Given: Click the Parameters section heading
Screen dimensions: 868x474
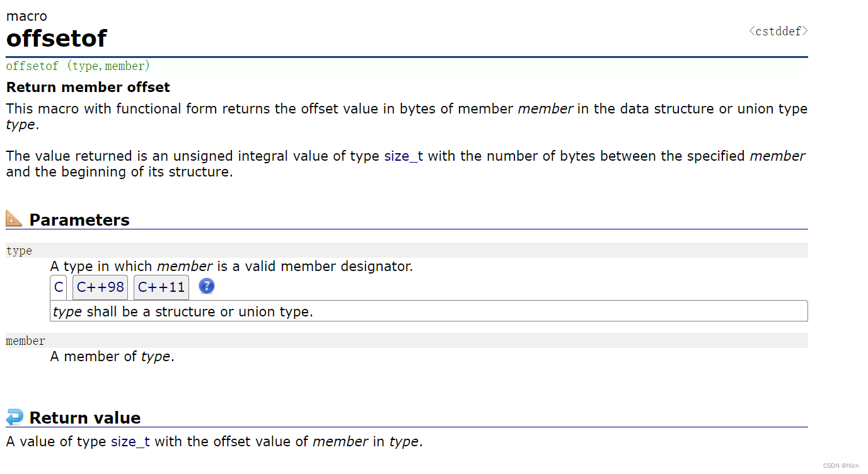Looking at the screenshot, I should coord(79,219).
